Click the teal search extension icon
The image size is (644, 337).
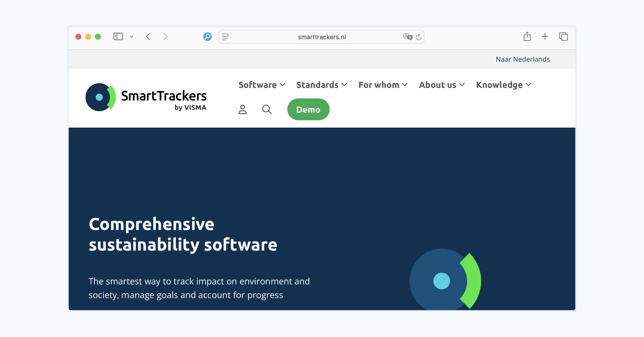click(207, 37)
